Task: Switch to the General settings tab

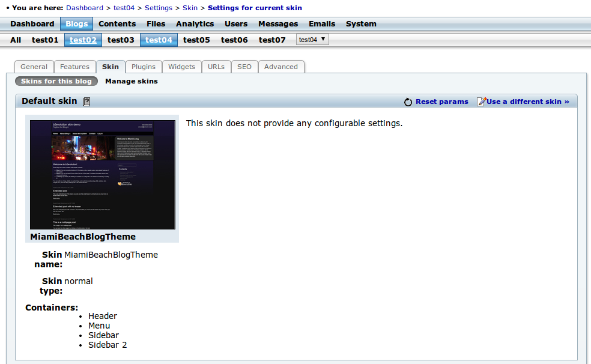Action: pyautogui.click(x=34, y=67)
